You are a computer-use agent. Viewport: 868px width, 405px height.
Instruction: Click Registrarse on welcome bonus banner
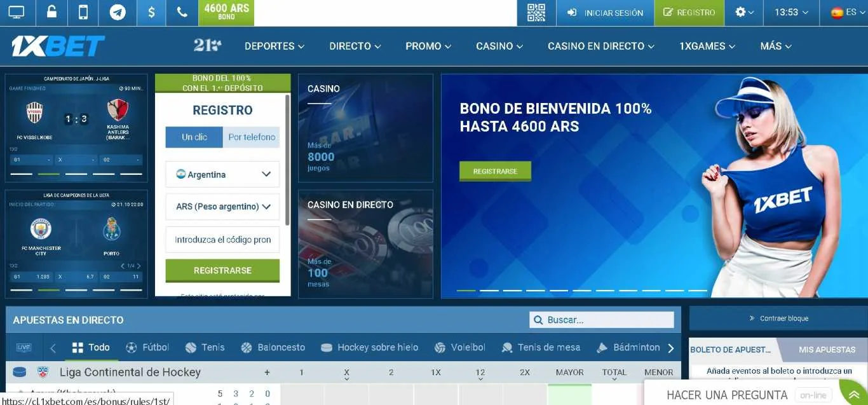495,171
